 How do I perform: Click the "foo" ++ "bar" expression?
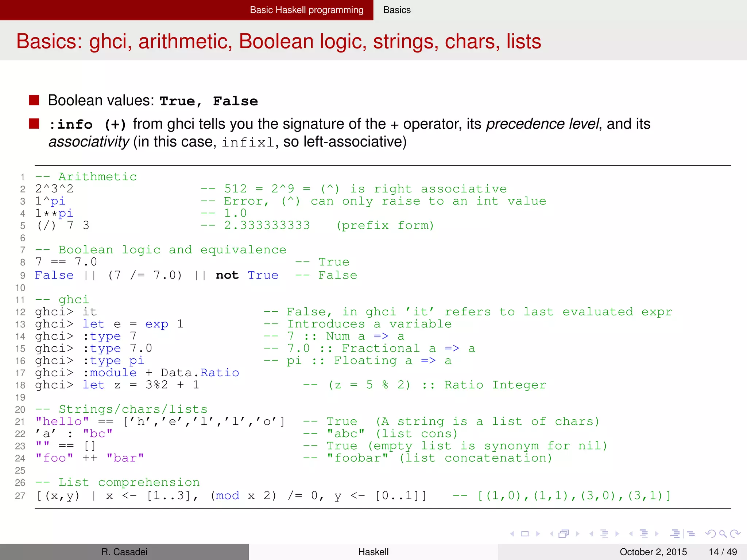coord(90,458)
